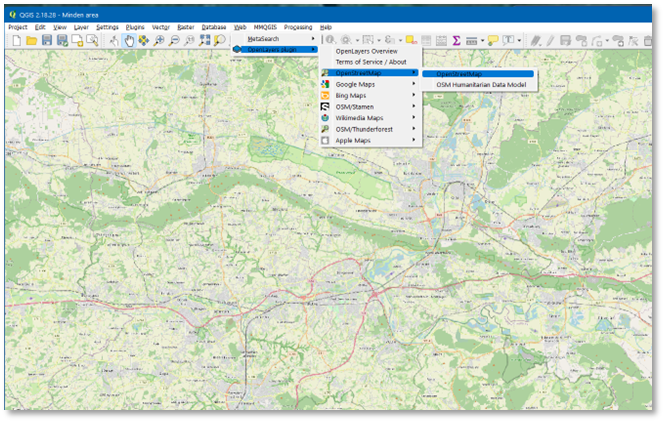Activate the Zoom In magnifier tool
Image resolution: width=664 pixels, height=422 pixels.
click(159, 40)
